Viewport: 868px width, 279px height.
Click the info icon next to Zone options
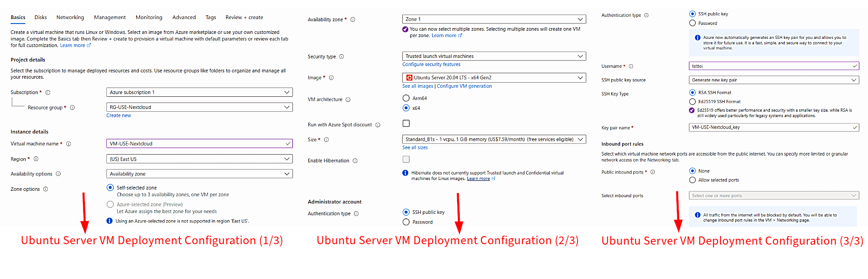point(46,189)
